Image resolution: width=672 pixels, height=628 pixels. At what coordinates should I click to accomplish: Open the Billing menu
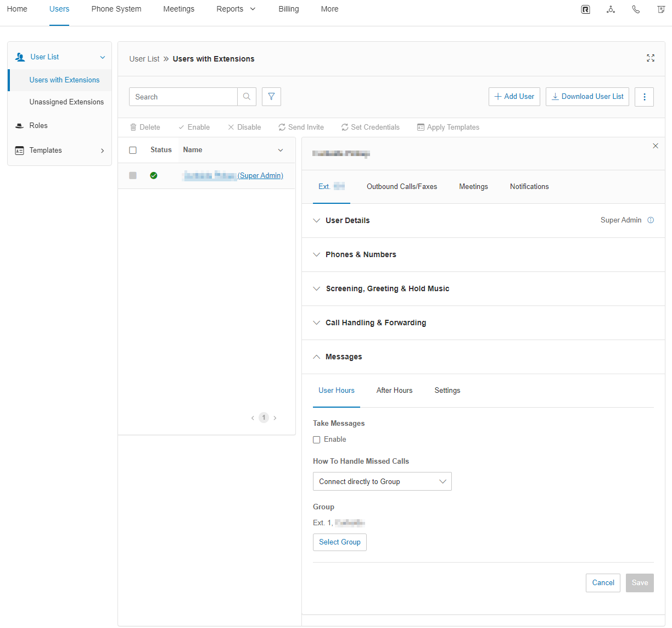tap(289, 9)
